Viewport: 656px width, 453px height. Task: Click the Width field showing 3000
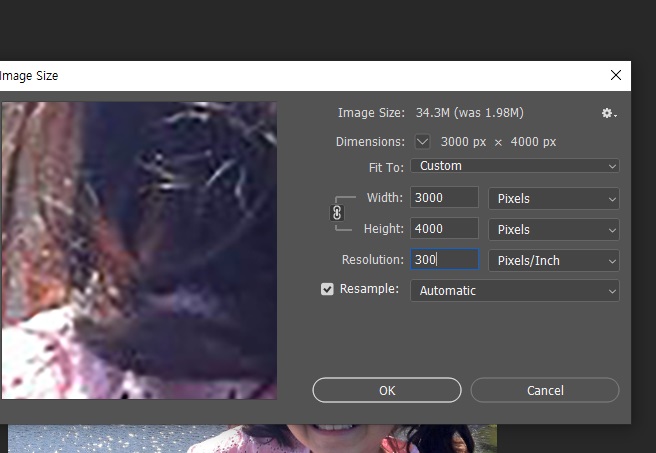(444, 197)
